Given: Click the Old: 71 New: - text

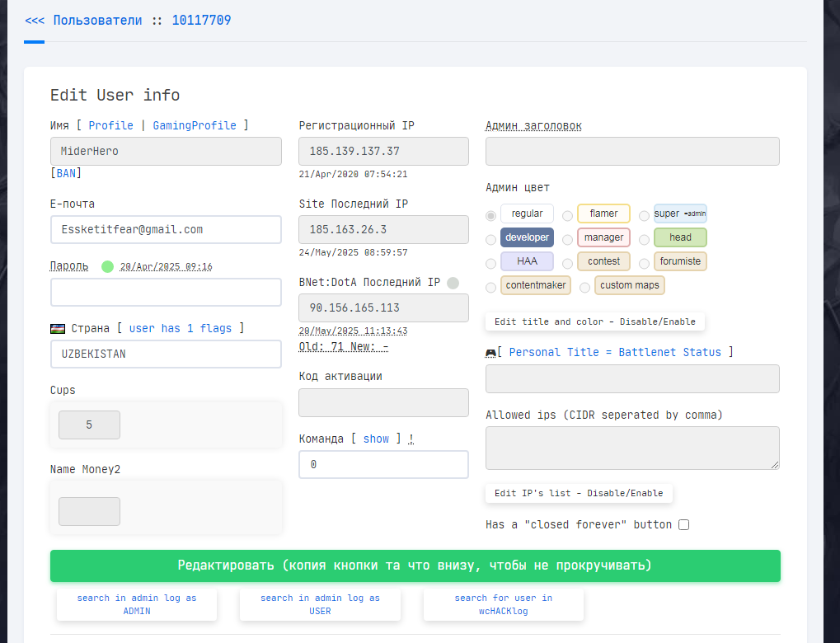Looking at the screenshot, I should click(x=344, y=347).
